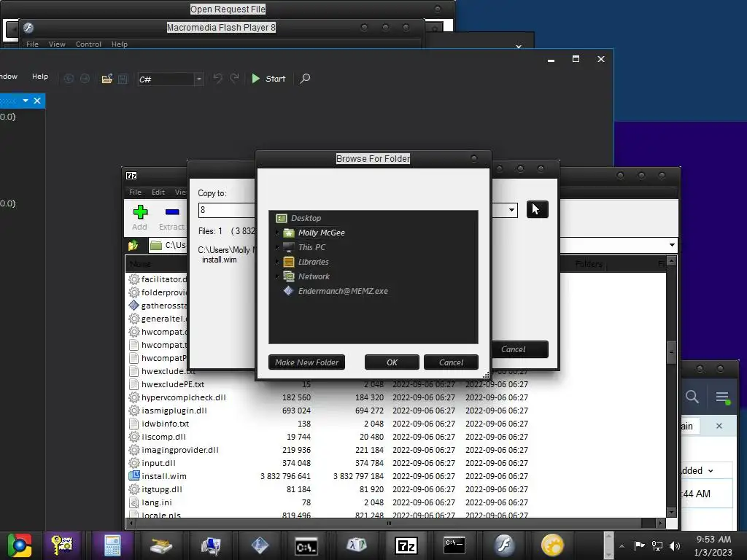Select hypervcomplcheck.dll in file list
The height and width of the screenshot is (560, 747).
183,397
